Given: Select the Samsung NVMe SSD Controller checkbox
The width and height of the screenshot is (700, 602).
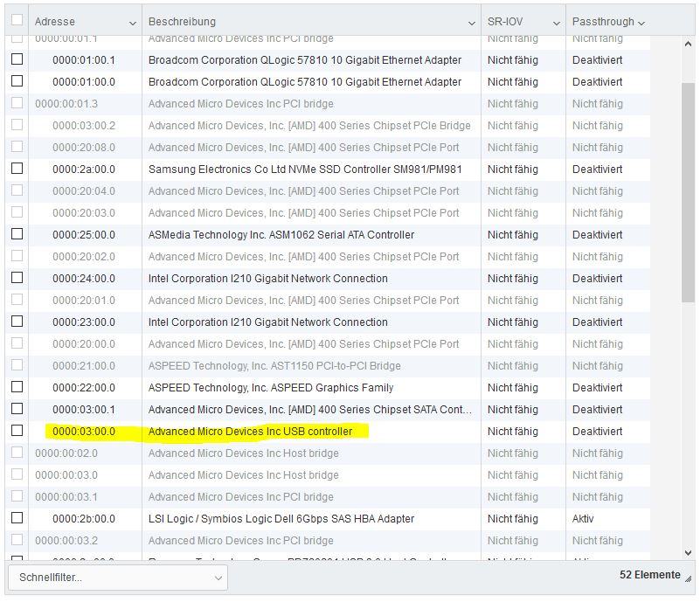Looking at the screenshot, I should coord(17,169).
